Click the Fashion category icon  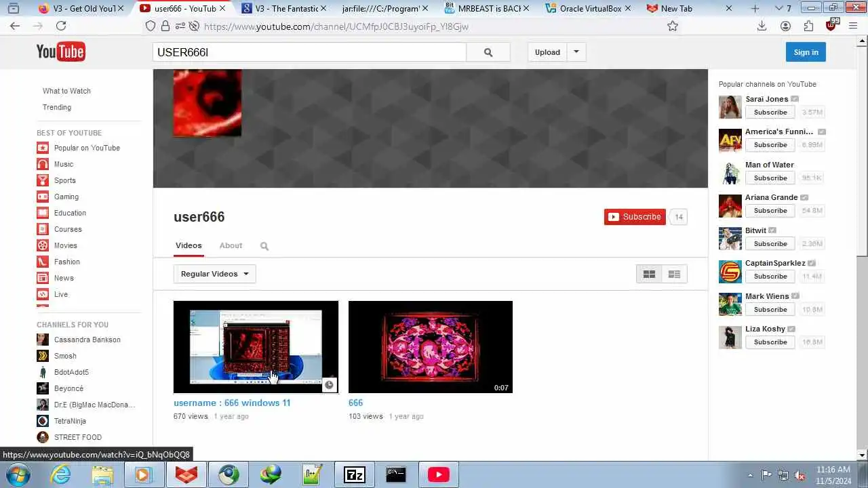pyautogui.click(x=43, y=262)
